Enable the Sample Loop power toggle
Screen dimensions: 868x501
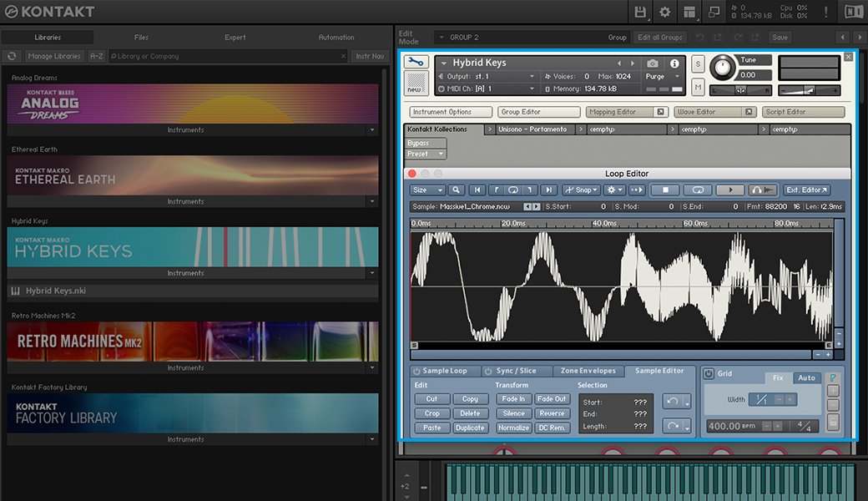(415, 371)
